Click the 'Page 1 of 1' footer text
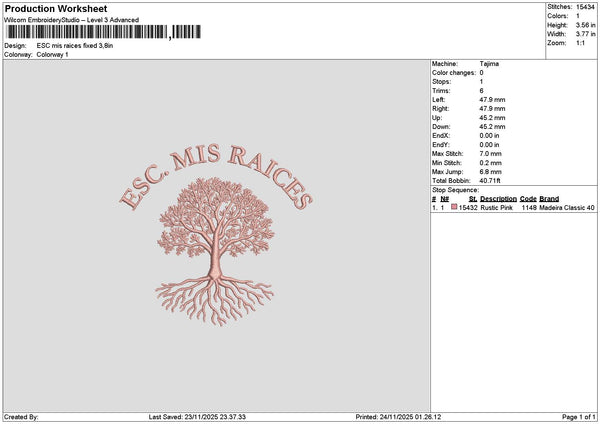 click(579, 417)
